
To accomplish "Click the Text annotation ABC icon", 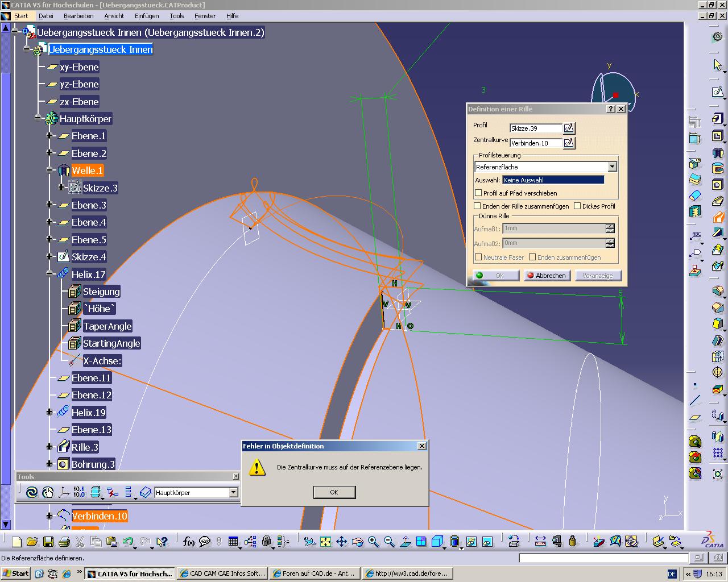I will point(696,235).
